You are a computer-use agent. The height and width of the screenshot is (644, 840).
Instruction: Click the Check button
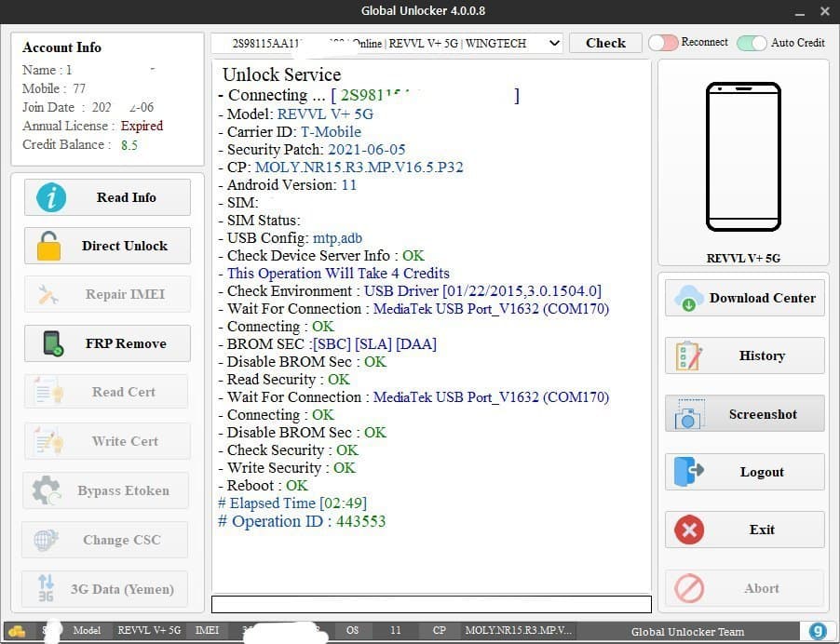pyautogui.click(x=605, y=43)
